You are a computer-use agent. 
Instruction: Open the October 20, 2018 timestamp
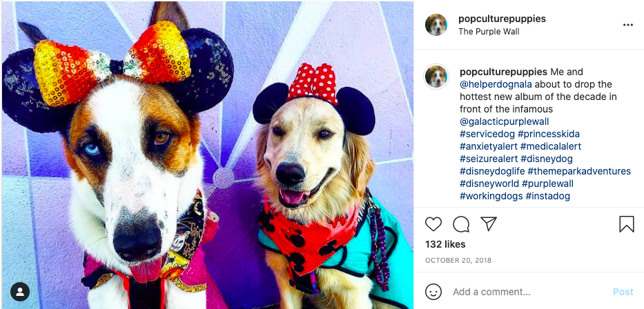458,261
